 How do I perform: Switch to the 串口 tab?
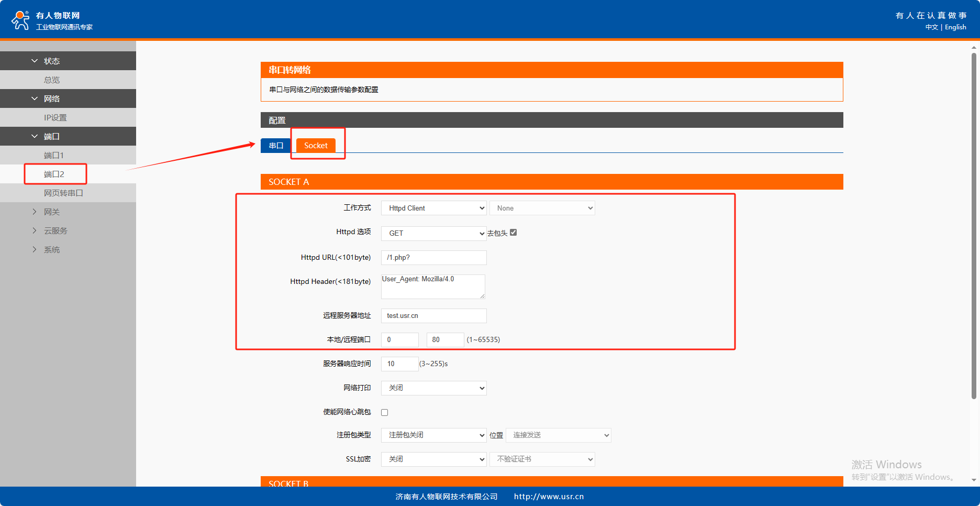[276, 146]
